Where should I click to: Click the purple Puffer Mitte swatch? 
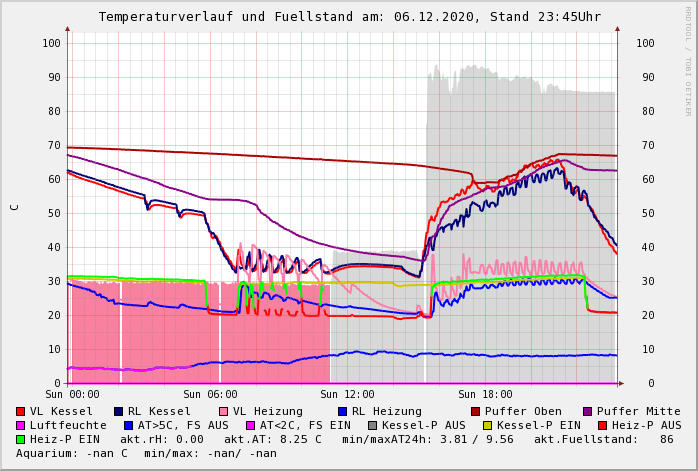pyautogui.click(x=588, y=411)
